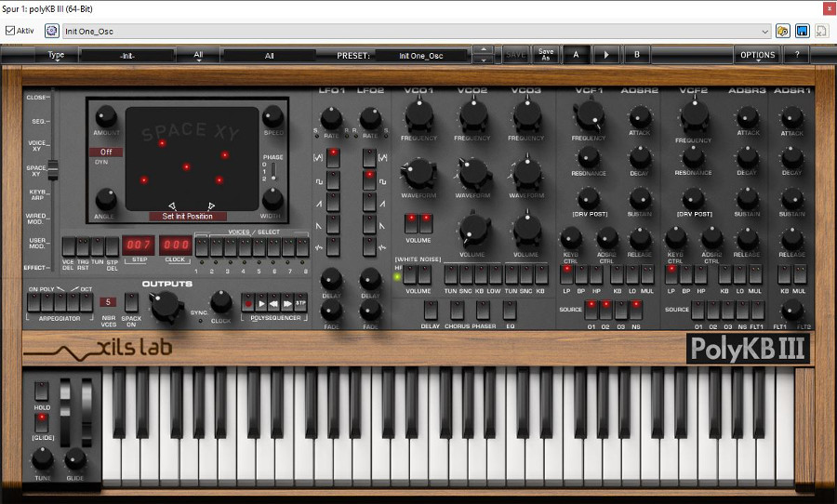Click the Space XY right arrow
The image size is (837, 504).
pyautogui.click(x=211, y=206)
